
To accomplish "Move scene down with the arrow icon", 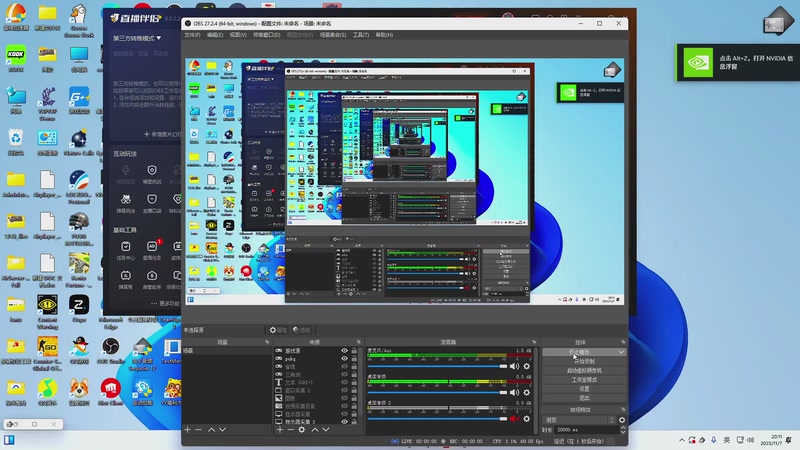I will tap(222, 430).
